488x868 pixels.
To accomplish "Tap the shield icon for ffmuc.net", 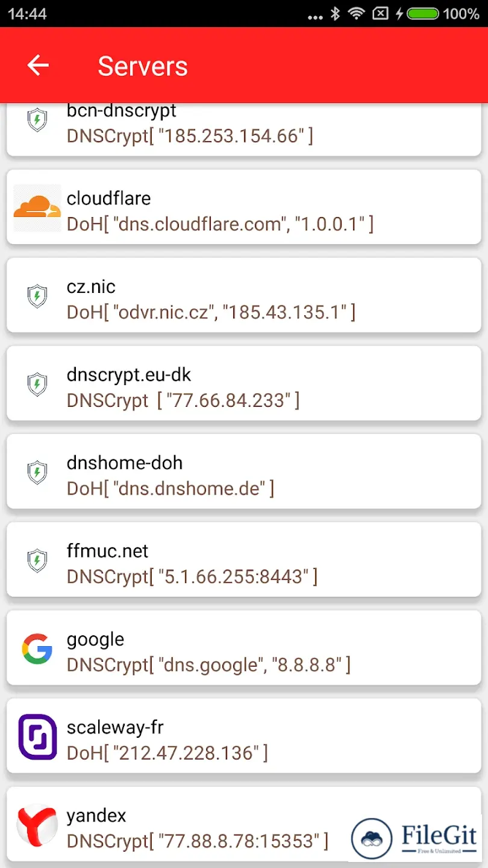I will coord(37,560).
